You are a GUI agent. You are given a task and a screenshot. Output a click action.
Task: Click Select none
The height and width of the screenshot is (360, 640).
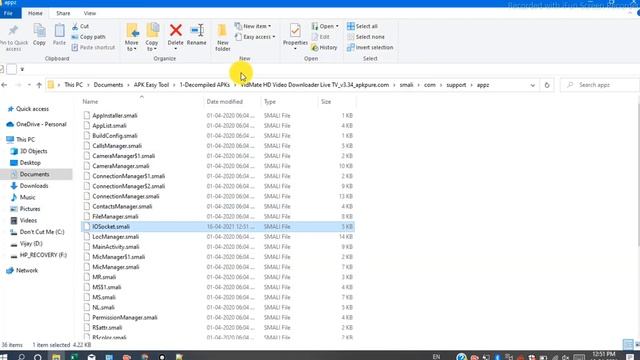pyautogui.click(x=366, y=37)
